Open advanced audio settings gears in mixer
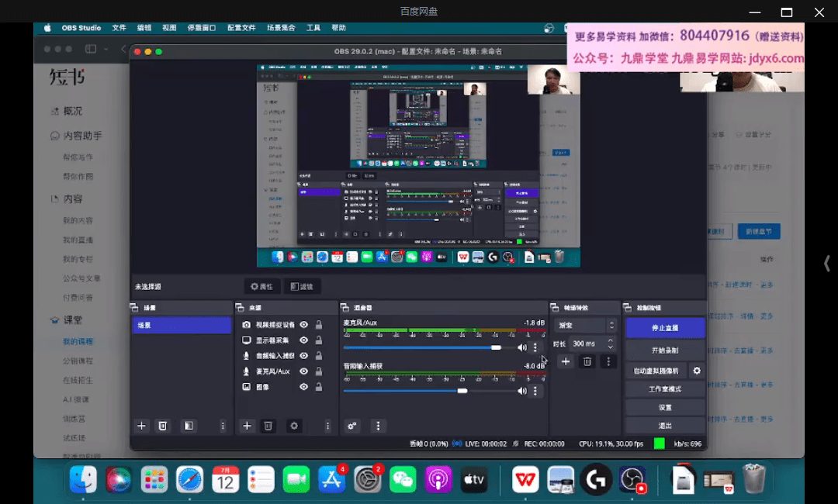This screenshot has height=504, width=838. (x=352, y=426)
